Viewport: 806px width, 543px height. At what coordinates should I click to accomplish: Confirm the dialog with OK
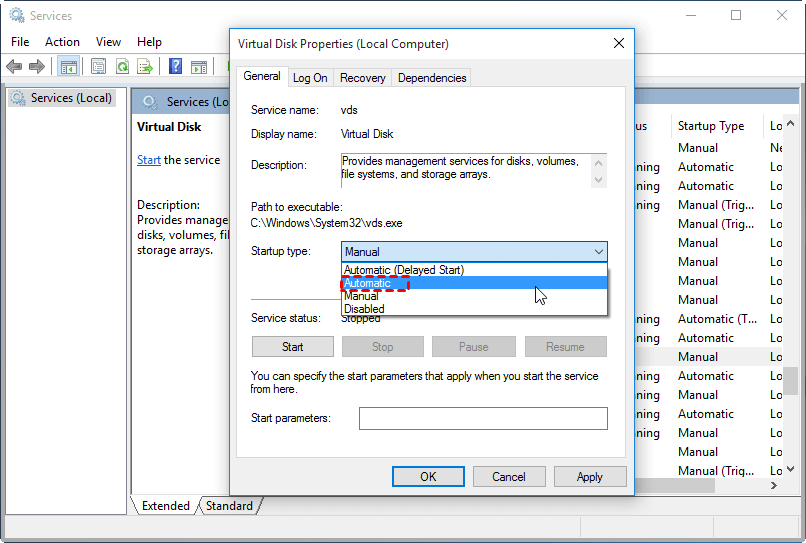428,477
